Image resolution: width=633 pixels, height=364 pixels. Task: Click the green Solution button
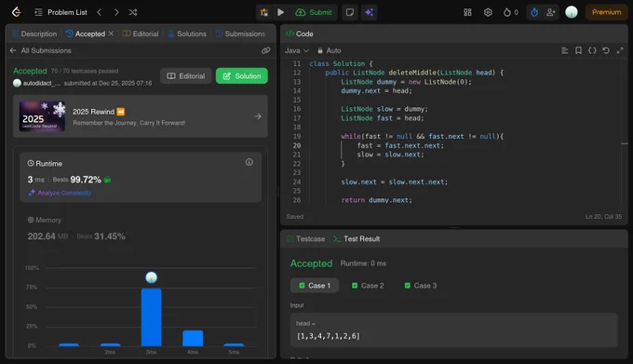(x=241, y=75)
